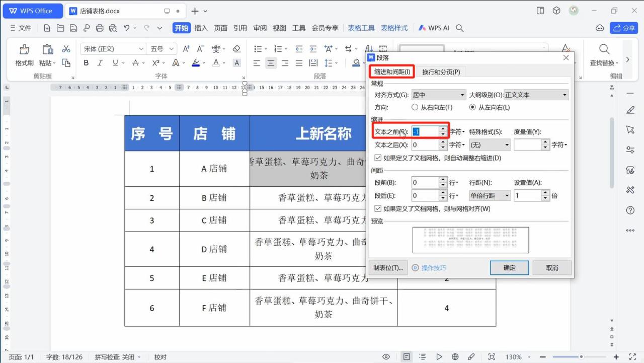Open the 对齐方式(G) dropdown
Screen dimensions: 644x363
pyautogui.click(x=439, y=95)
